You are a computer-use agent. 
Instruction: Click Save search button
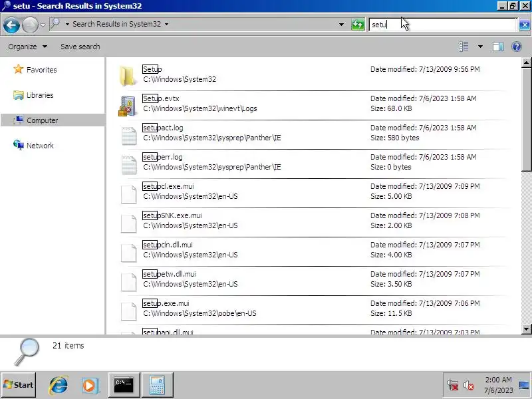point(80,47)
